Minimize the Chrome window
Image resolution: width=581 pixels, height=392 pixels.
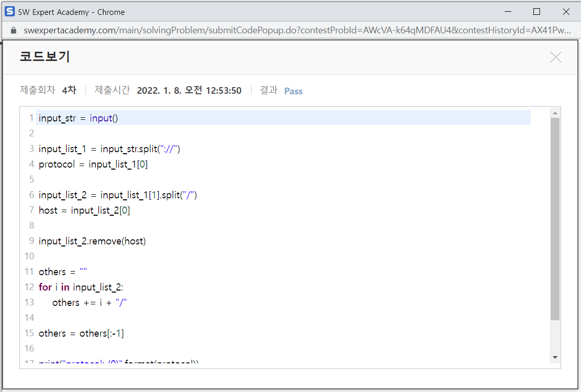508,12
